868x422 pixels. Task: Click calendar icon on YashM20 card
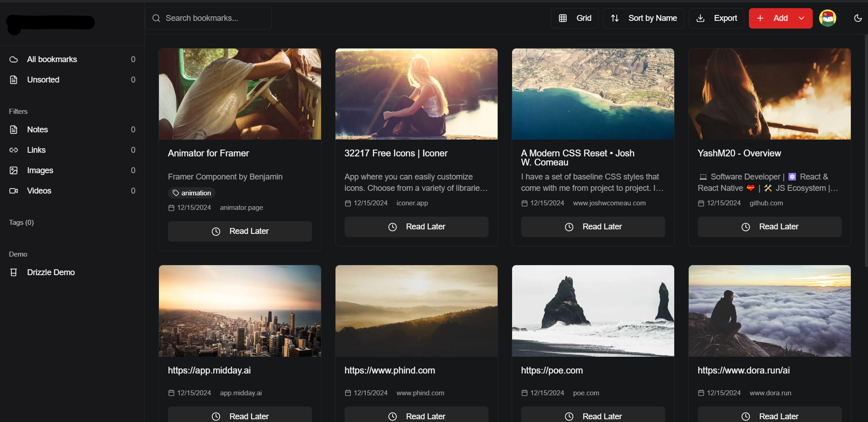(x=701, y=203)
